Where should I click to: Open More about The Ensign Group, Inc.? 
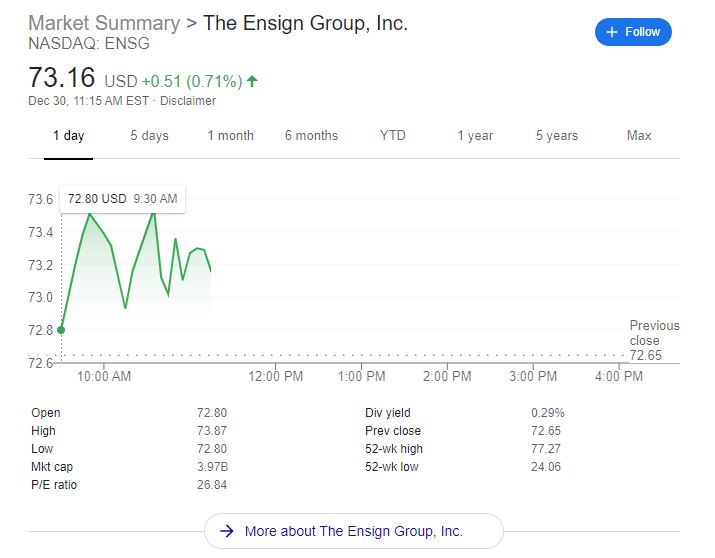[353, 531]
